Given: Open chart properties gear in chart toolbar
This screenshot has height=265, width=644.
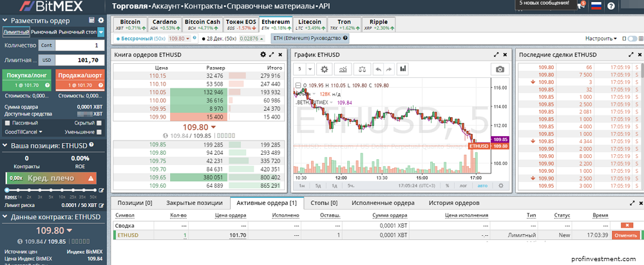Looking at the screenshot, I should 324,69.
